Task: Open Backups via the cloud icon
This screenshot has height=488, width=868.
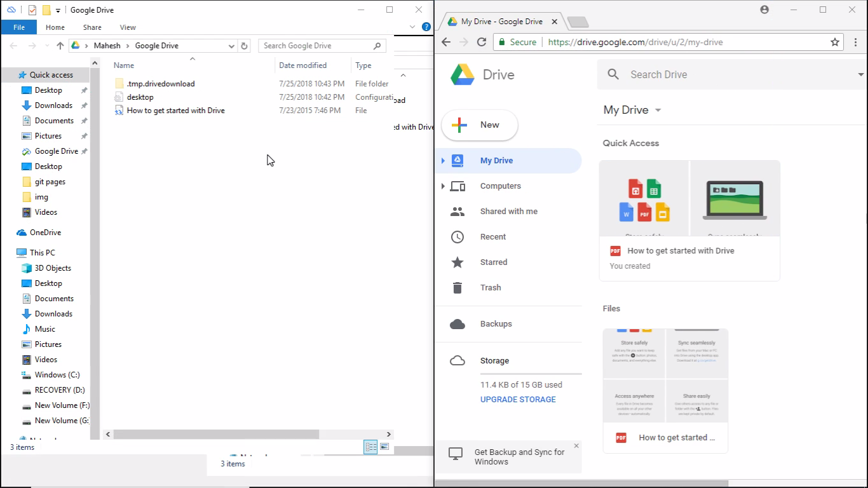Action: (457, 323)
